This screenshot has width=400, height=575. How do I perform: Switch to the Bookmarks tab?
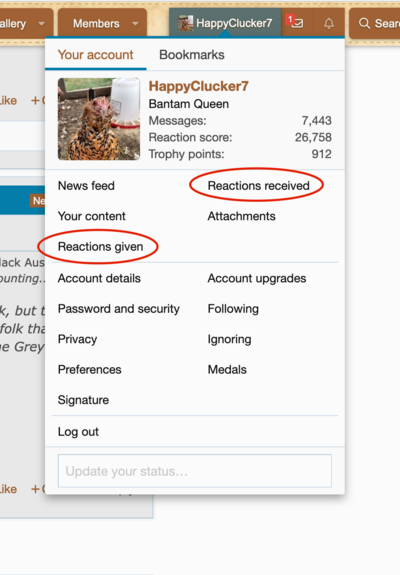tap(192, 55)
